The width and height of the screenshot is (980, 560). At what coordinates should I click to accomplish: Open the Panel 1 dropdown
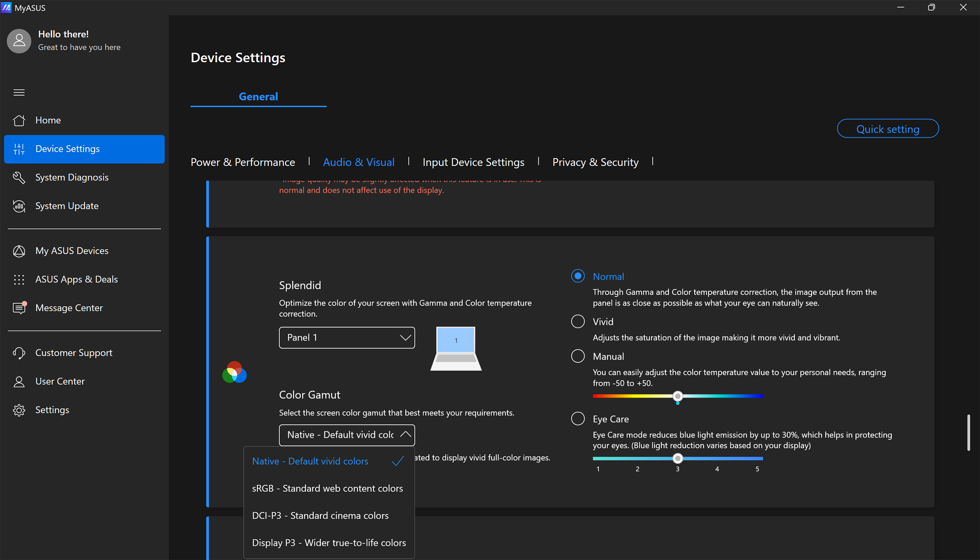347,337
